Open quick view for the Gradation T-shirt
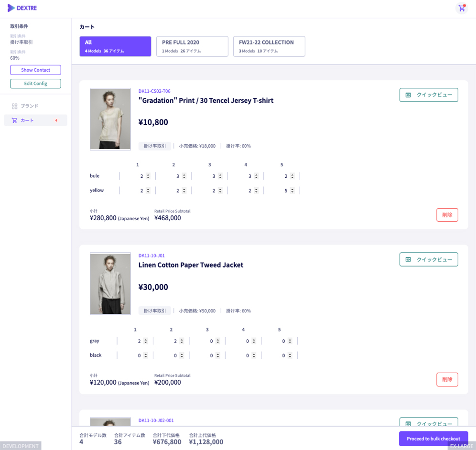 click(x=429, y=95)
